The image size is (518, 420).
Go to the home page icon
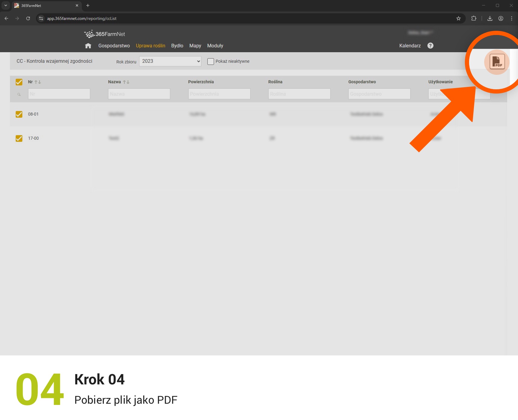click(x=88, y=46)
